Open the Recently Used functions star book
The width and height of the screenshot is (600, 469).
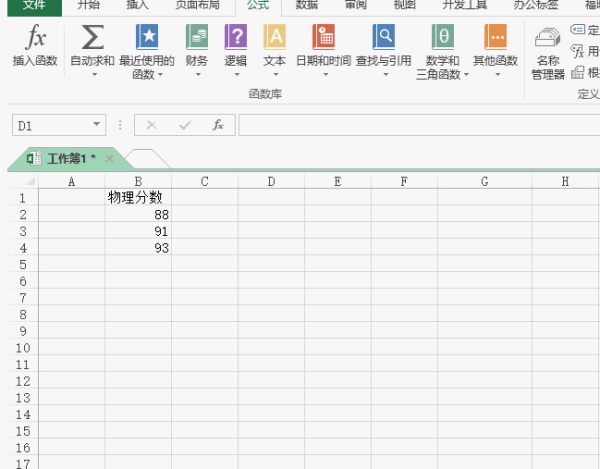pos(147,37)
